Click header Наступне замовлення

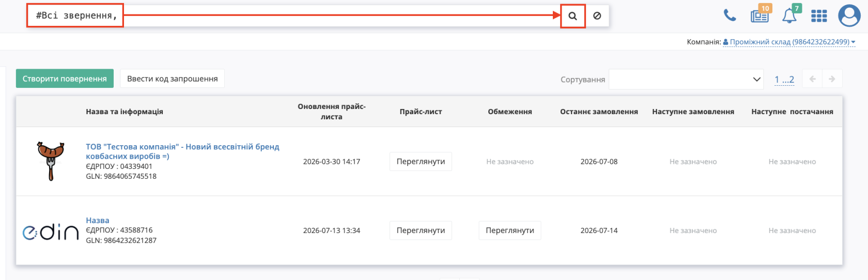tap(693, 112)
